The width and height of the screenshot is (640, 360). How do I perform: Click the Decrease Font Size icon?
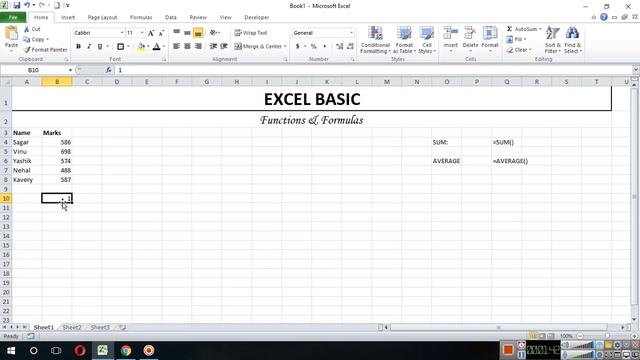tap(161, 33)
